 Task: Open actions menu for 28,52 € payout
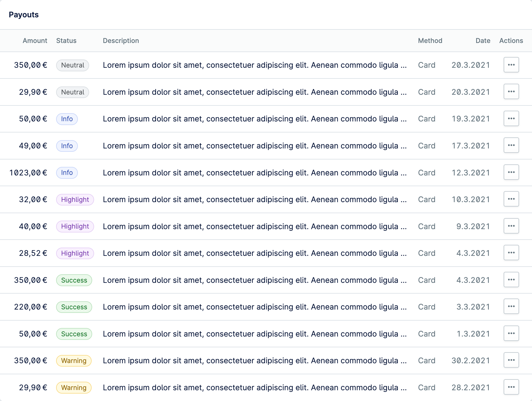tap(511, 253)
